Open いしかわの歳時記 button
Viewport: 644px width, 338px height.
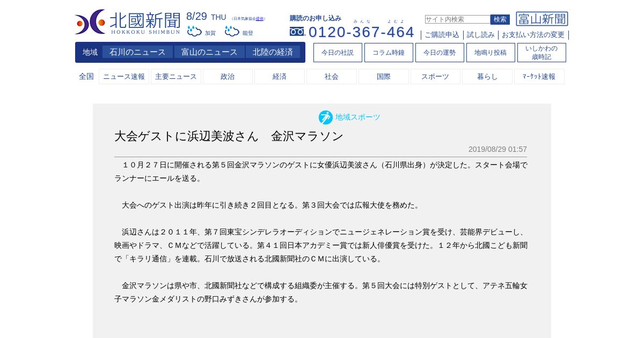click(541, 53)
